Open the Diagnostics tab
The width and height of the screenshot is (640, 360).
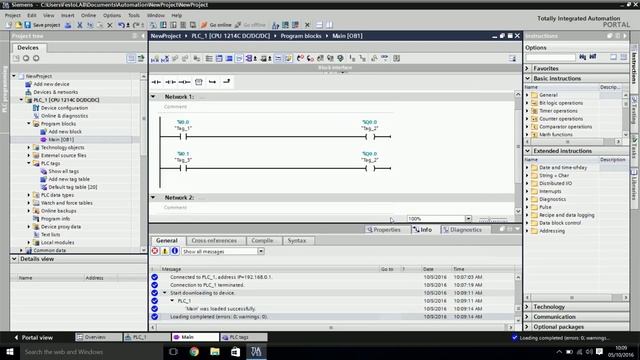click(462, 230)
